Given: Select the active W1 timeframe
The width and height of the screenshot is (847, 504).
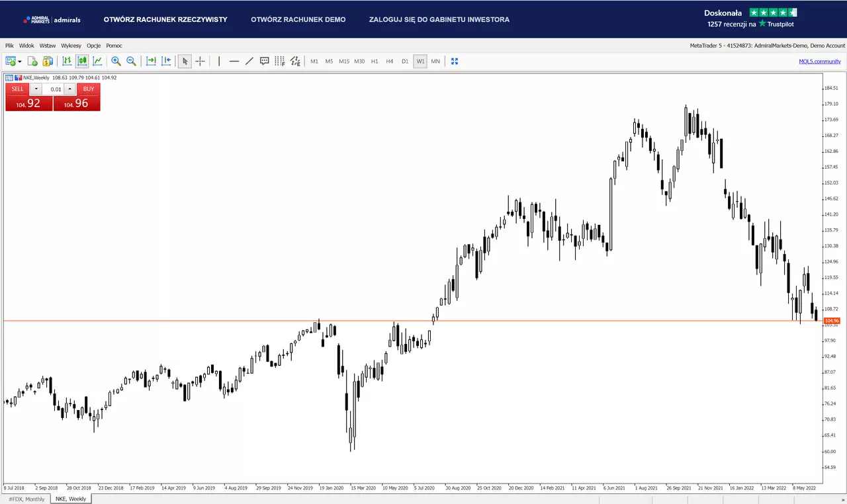Looking at the screenshot, I should click(x=420, y=62).
